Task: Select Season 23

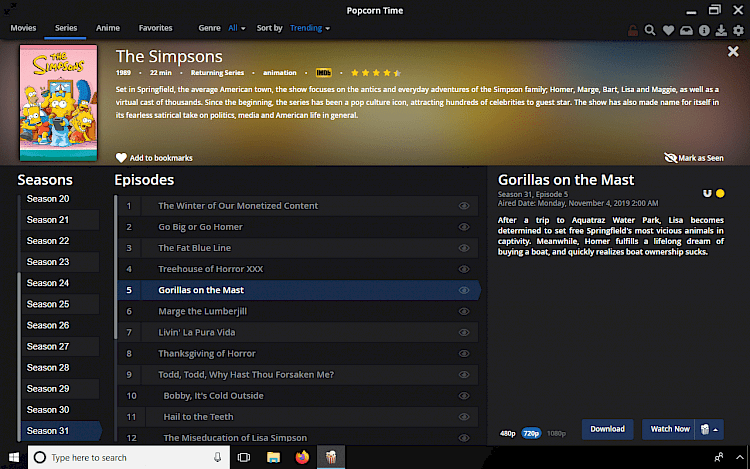Action: tap(61, 262)
